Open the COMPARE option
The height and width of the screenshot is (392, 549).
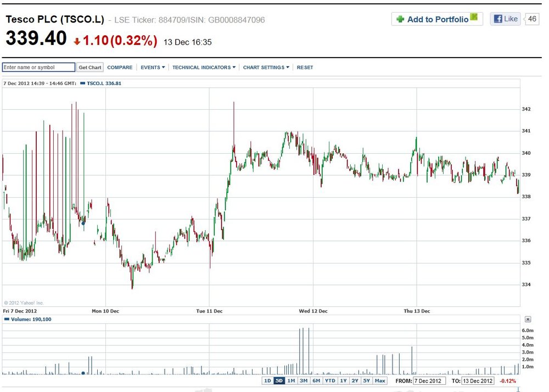click(120, 67)
